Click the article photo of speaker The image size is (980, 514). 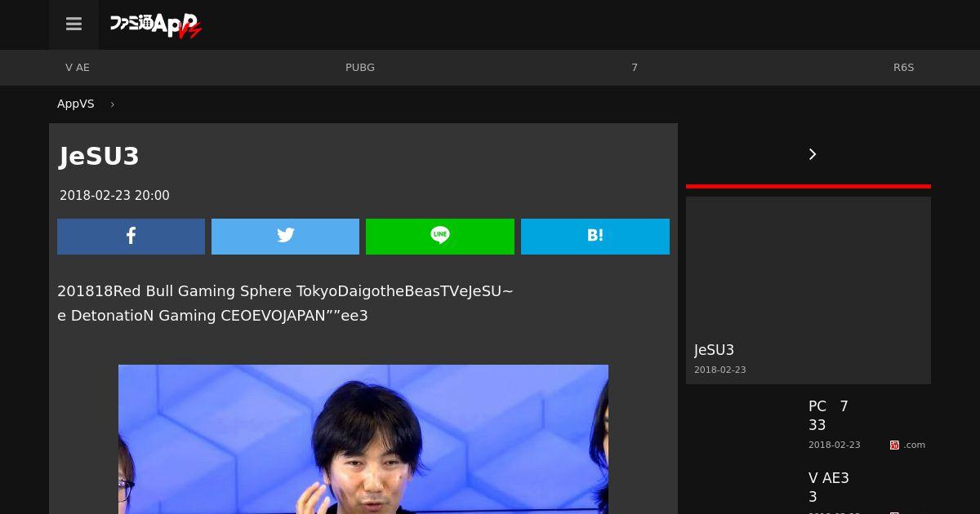click(x=363, y=439)
